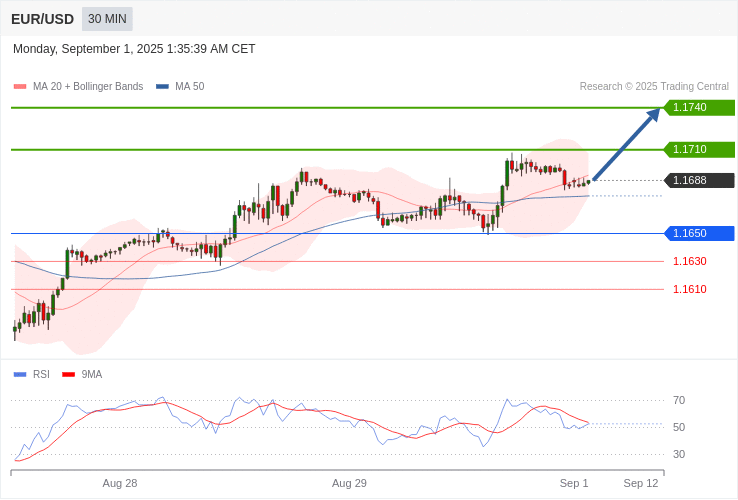Click the red 1.1630 support label
The width and height of the screenshot is (738, 500).
(690, 261)
